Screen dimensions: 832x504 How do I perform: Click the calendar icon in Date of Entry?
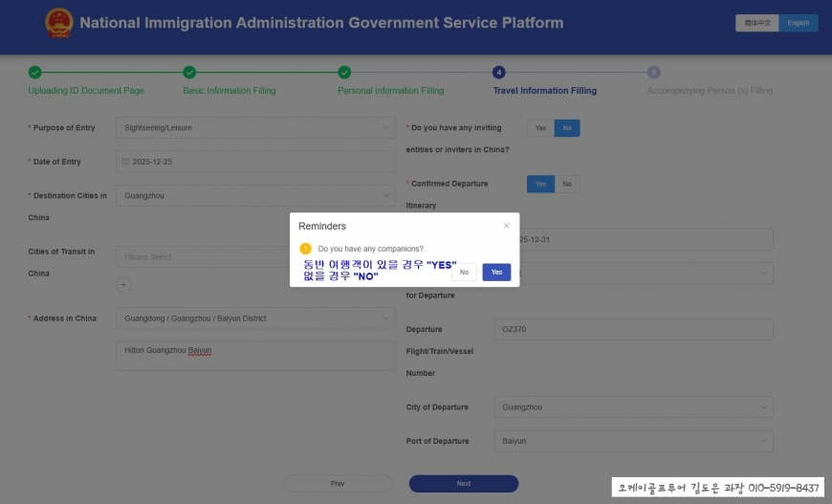coord(125,162)
